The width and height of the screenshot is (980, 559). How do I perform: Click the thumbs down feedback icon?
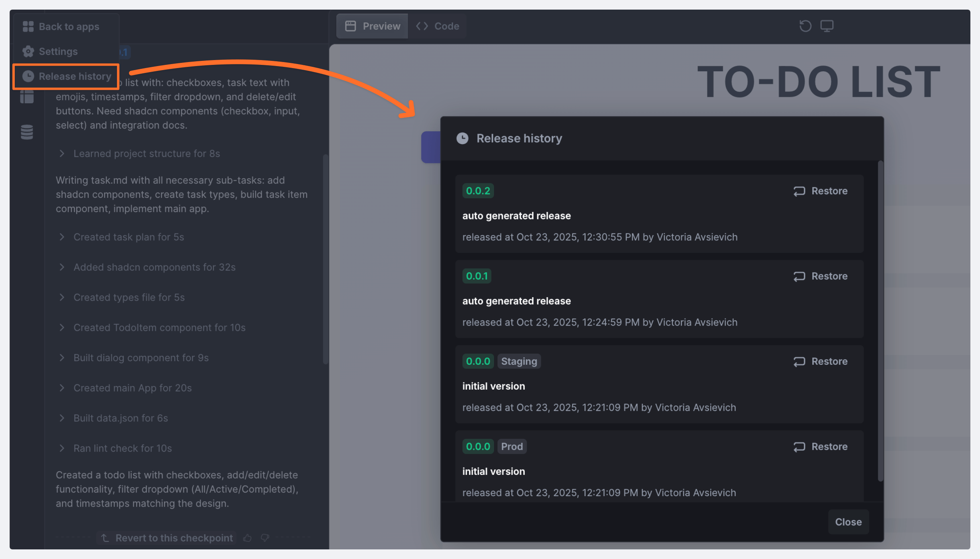click(265, 538)
